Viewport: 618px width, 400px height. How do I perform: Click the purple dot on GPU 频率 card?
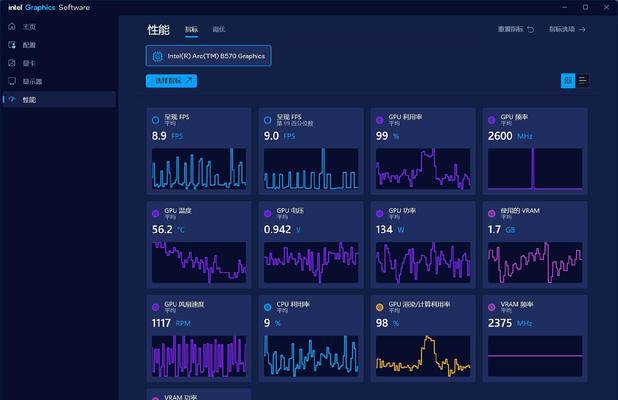tap(492, 120)
